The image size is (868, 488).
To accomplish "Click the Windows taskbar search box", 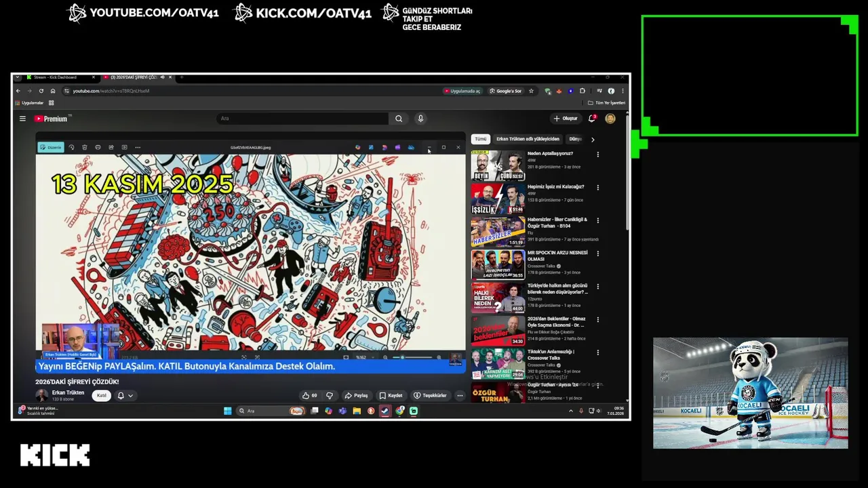I will (x=271, y=411).
